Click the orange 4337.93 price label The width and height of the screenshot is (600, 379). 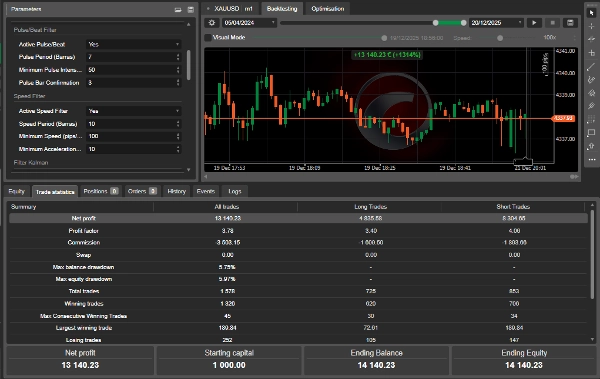[x=564, y=118]
